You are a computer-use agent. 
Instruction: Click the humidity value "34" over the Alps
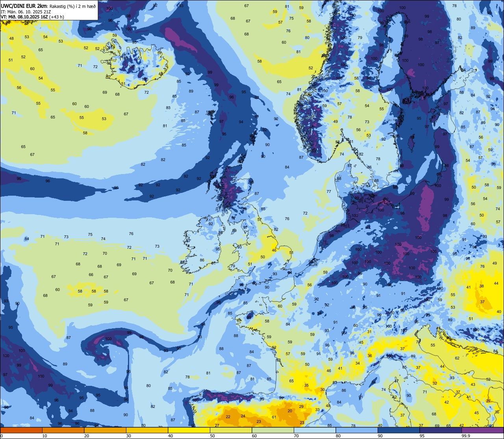pos(358,363)
